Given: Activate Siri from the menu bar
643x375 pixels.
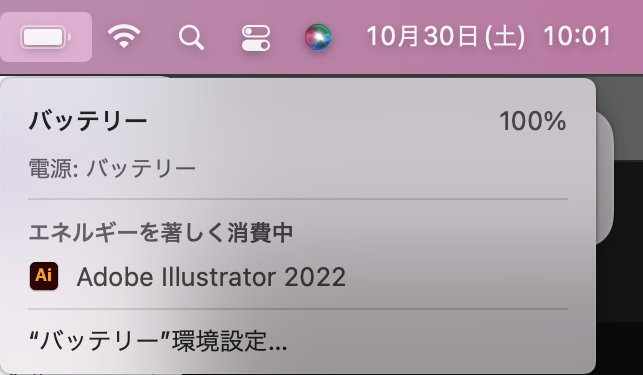Looking at the screenshot, I should [318, 37].
